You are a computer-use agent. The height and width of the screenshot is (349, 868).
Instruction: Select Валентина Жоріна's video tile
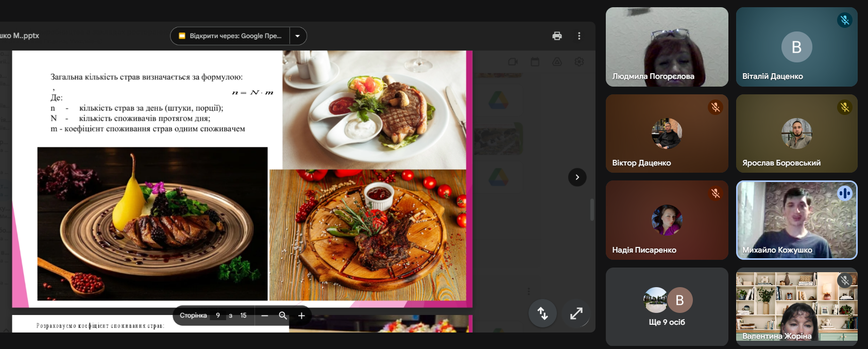[x=796, y=307]
